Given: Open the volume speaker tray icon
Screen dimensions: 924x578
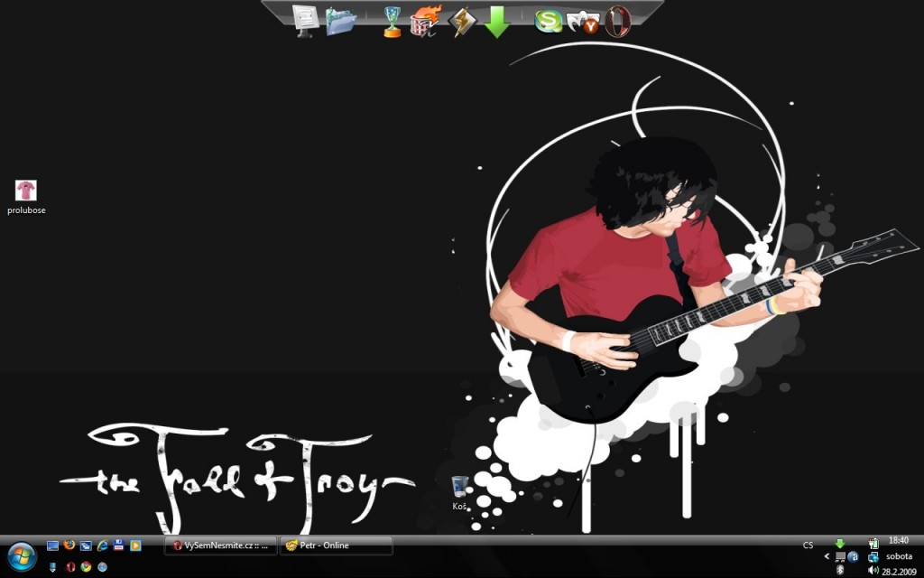Looking at the screenshot, I should 873,570.
